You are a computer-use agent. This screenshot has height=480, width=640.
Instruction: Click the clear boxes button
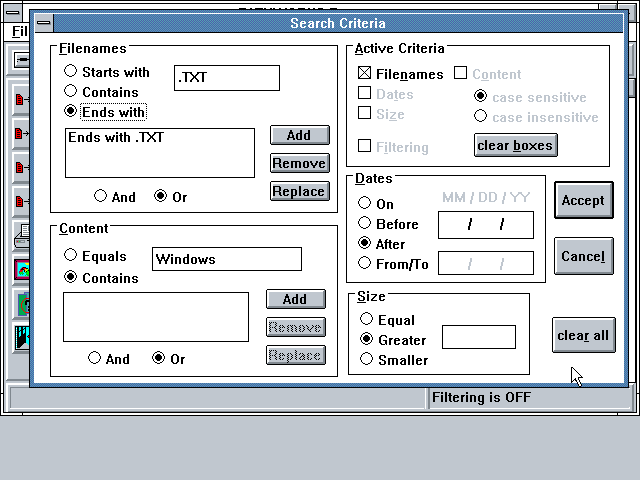point(516,145)
